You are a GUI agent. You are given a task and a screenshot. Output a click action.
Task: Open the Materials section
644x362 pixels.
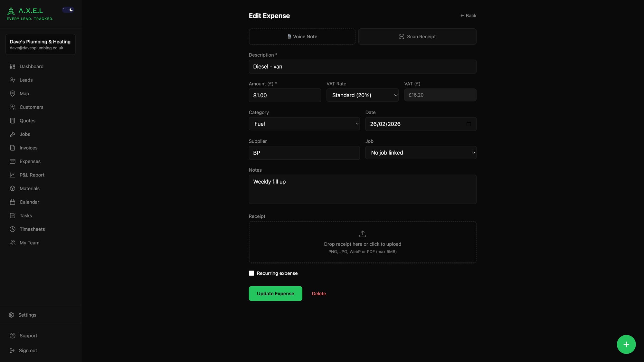(x=30, y=188)
